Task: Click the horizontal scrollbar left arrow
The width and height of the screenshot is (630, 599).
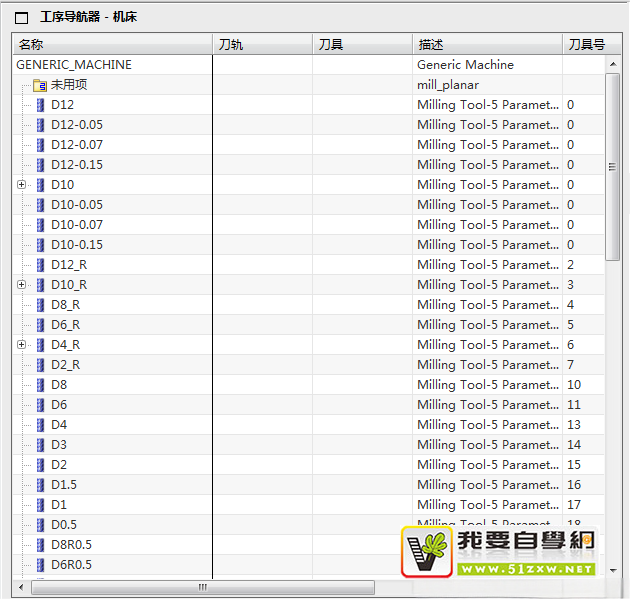Action: click(x=20, y=587)
